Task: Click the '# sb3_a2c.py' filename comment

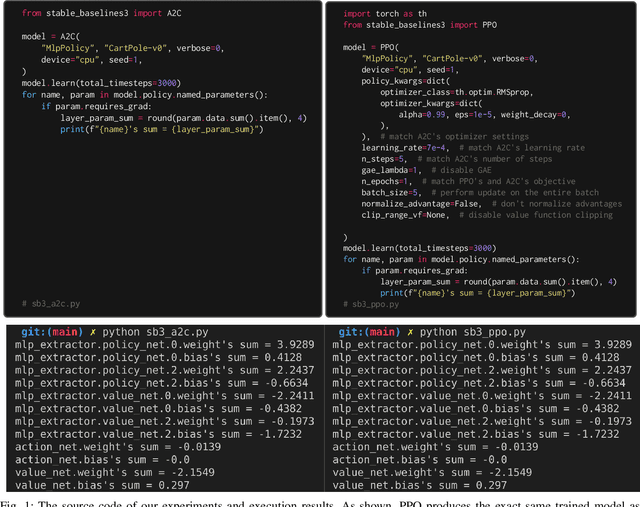Action: 50,303
